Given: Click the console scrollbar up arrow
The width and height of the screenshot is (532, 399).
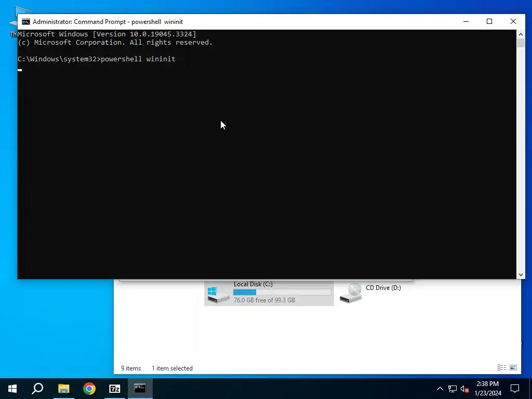Looking at the screenshot, I should (x=521, y=34).
